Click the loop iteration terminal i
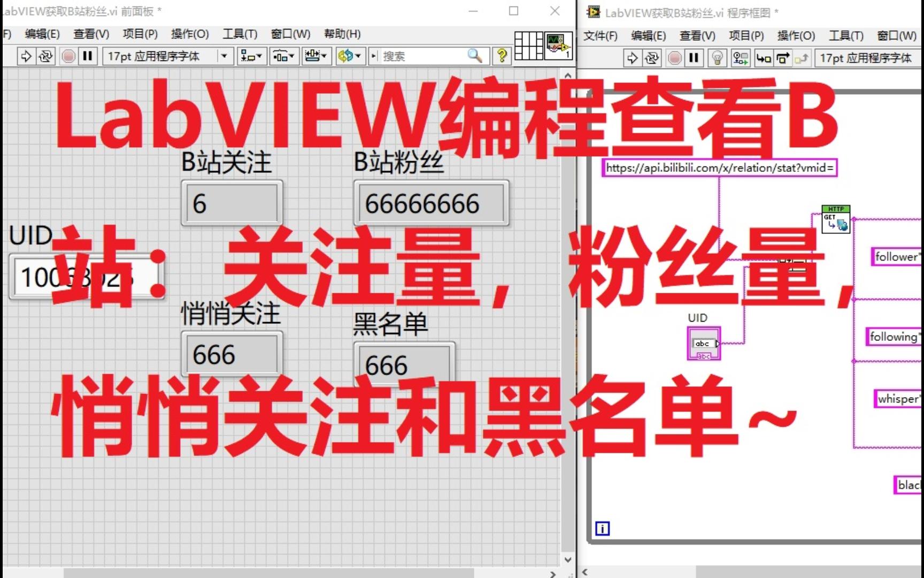The height and width of the screenshot is (578, 924). (x=603, y=529)
